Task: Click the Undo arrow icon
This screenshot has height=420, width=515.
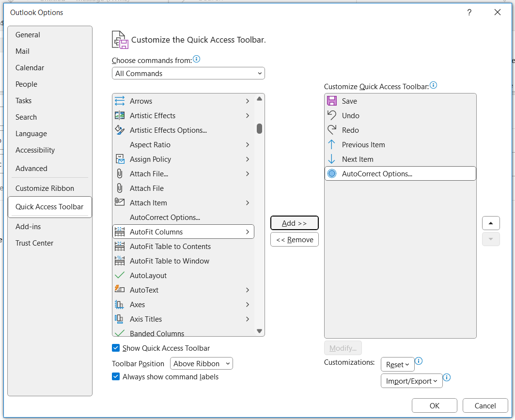Action: point(332,115)
